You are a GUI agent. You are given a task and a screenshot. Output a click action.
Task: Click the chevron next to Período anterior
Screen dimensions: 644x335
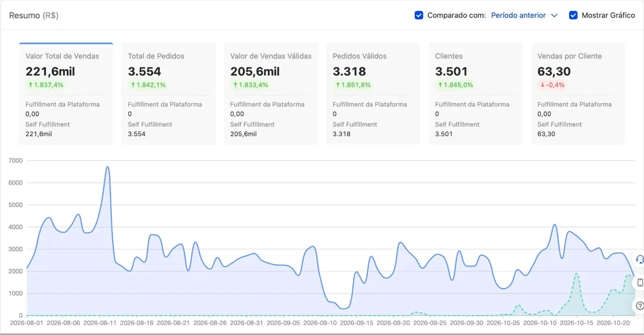click(x=554, y=16)
